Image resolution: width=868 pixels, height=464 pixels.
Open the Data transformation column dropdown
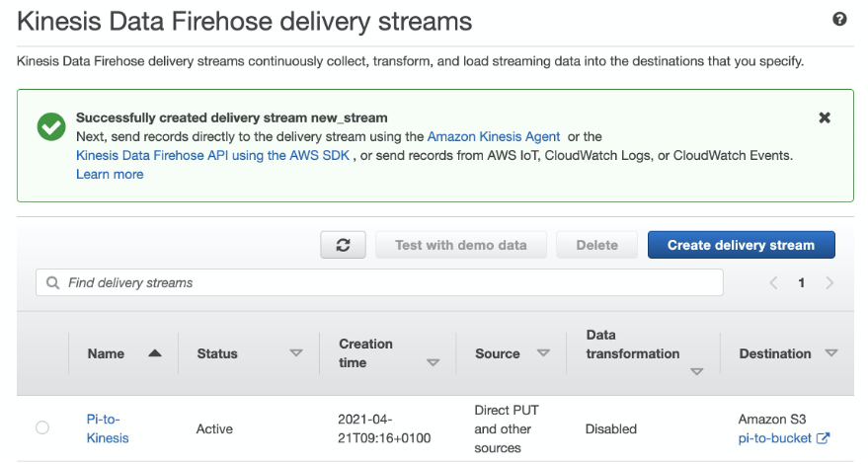(697, 371)
